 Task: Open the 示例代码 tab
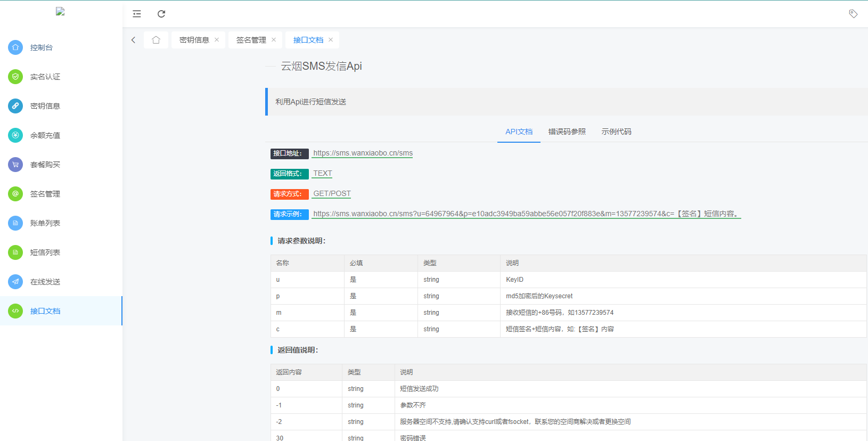coord(617,132)
